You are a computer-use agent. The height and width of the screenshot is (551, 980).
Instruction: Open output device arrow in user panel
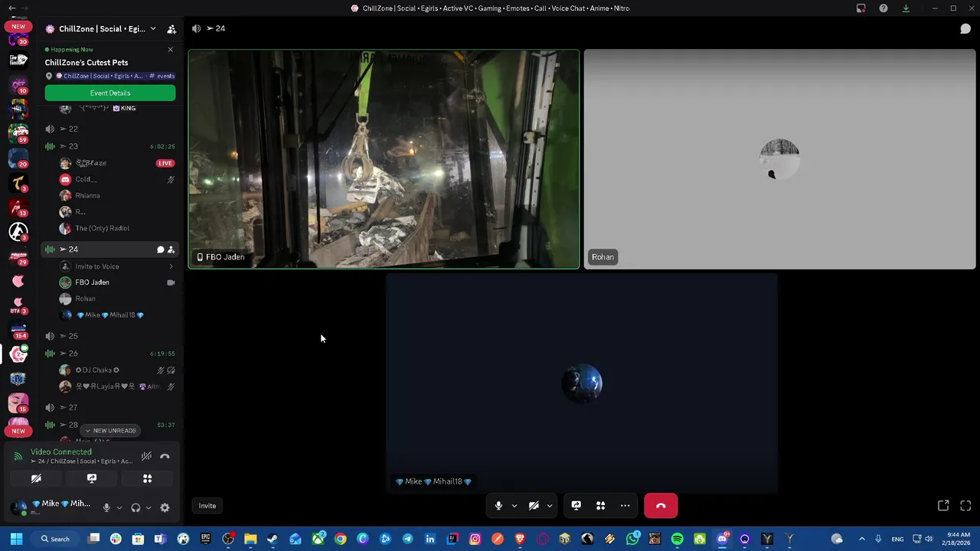click(x=148, y=507)
